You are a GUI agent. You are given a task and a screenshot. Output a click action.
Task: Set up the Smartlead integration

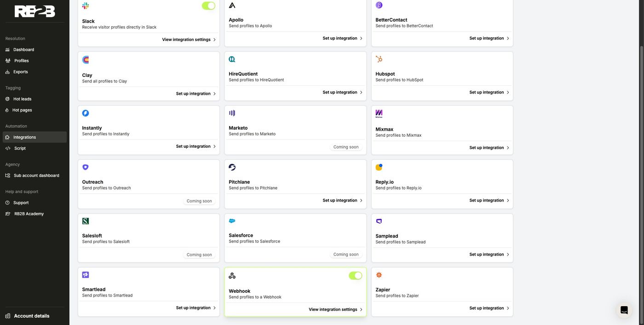click(x=196, y=308)
